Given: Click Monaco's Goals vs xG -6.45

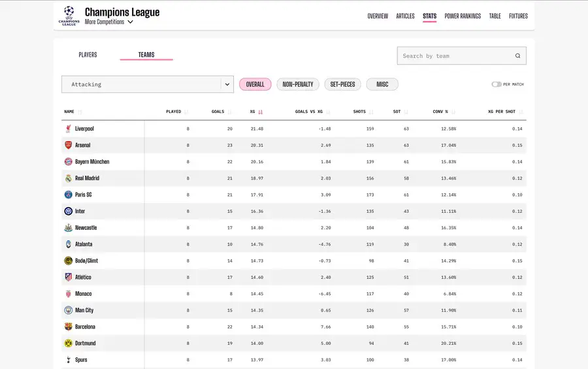Looking at the screenshot, I should pyautogui.click(x=325, y=294).
